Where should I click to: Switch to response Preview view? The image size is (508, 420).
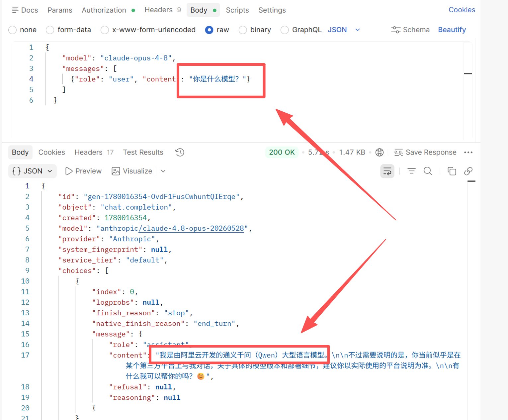83,171
